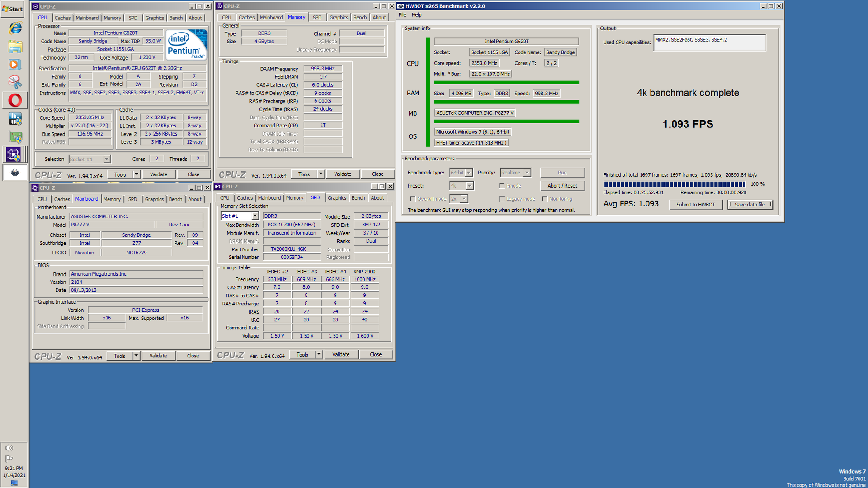Open the File menu in HWBOT x265

point(402,15)
